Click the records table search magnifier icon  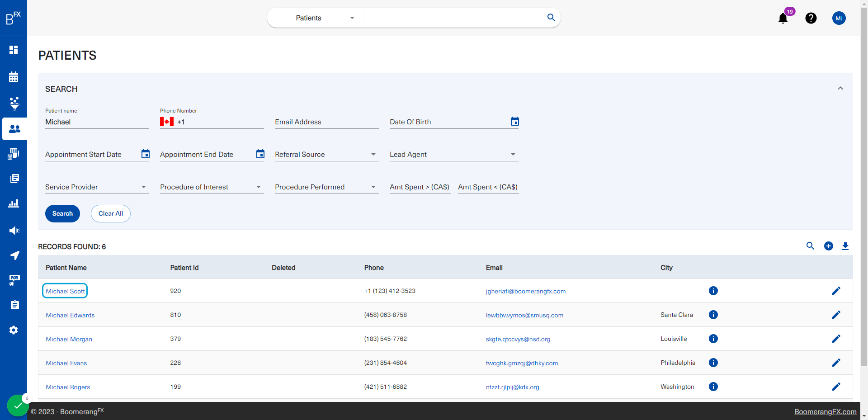810,246
